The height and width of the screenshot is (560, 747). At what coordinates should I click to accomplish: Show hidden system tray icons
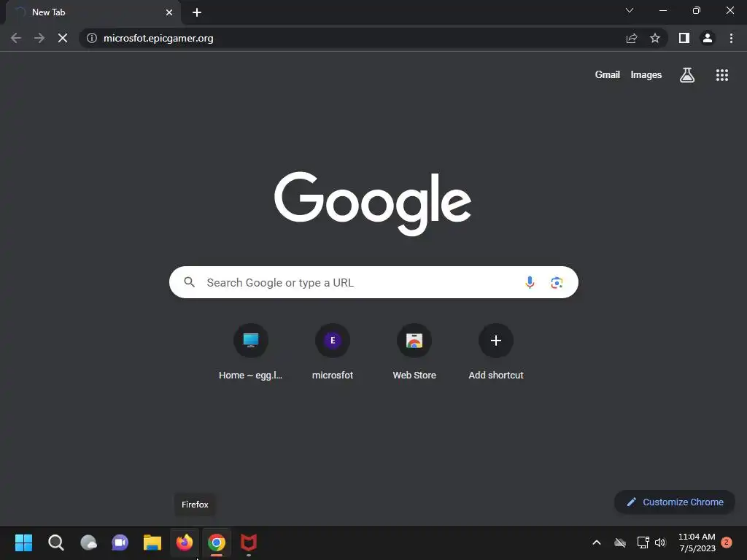point(597,542)
